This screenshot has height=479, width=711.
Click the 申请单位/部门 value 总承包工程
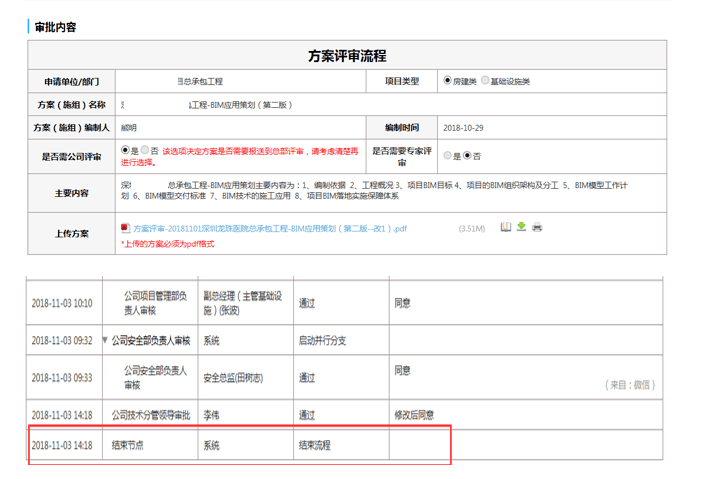[x=200, y=82]
